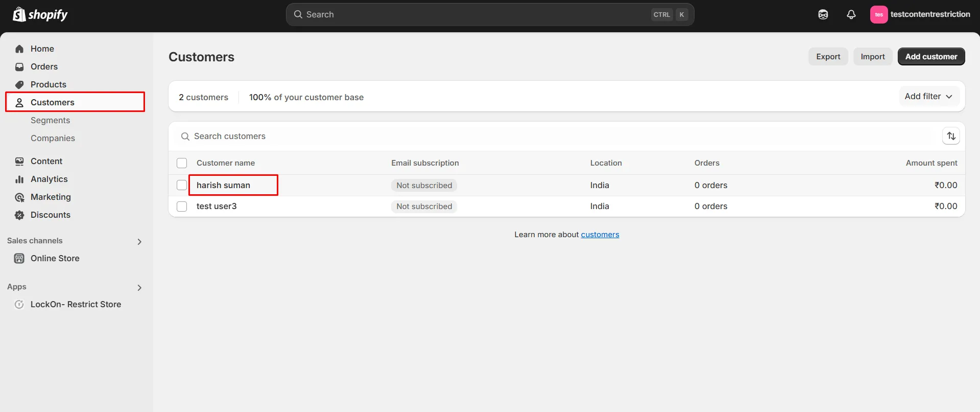This screenshot has width=980, height=412.
Task: Click the sort customers arrows icon
Action: [951, 136]
